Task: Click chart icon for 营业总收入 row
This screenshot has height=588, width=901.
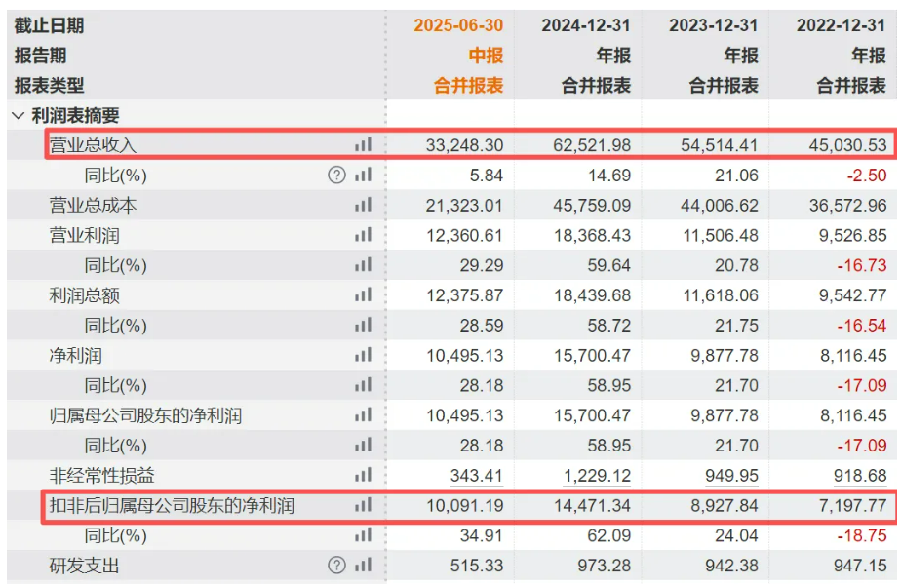Action: point(363,145)
